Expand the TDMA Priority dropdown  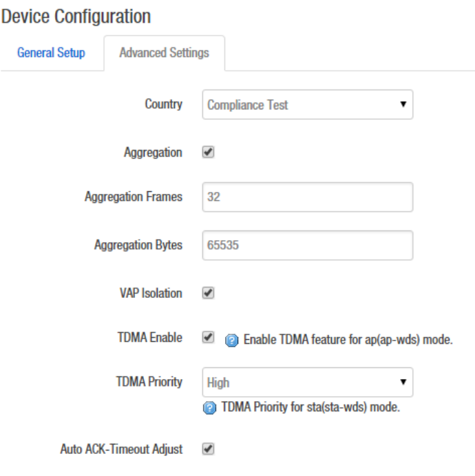308,382
